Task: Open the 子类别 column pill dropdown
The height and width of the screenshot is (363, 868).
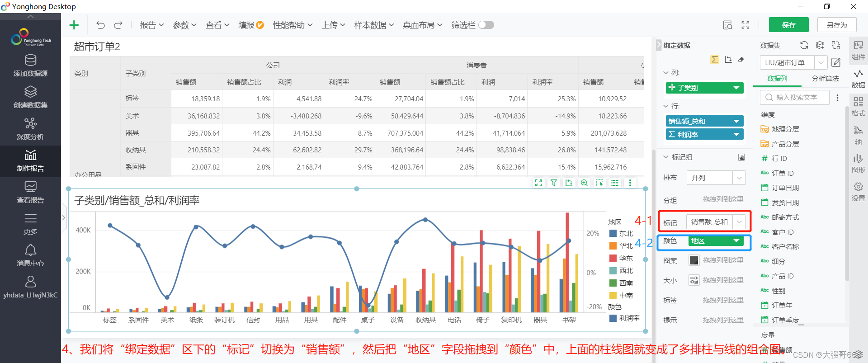Action: coord(736,88)
